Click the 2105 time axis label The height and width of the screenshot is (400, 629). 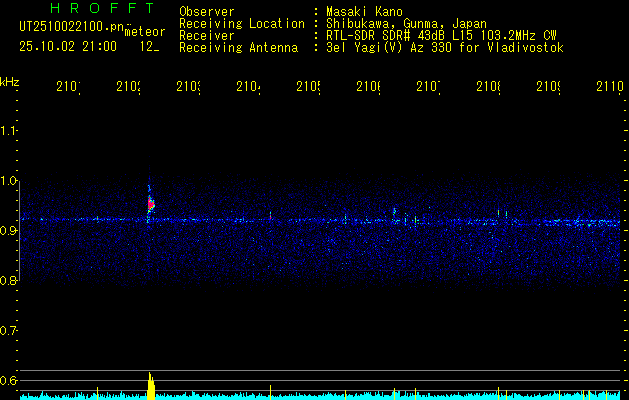[308, 86]
